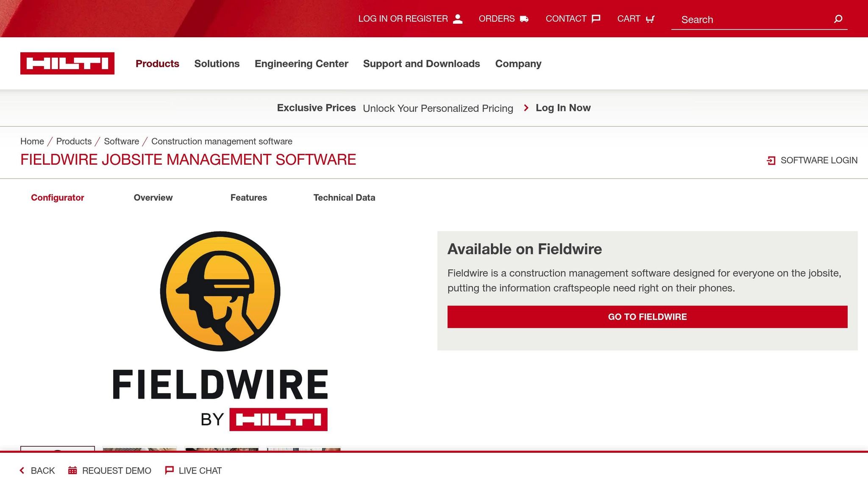Click the software login arrow icon
This screenshot has width=868, height=488.
click(x=771, y=161)
